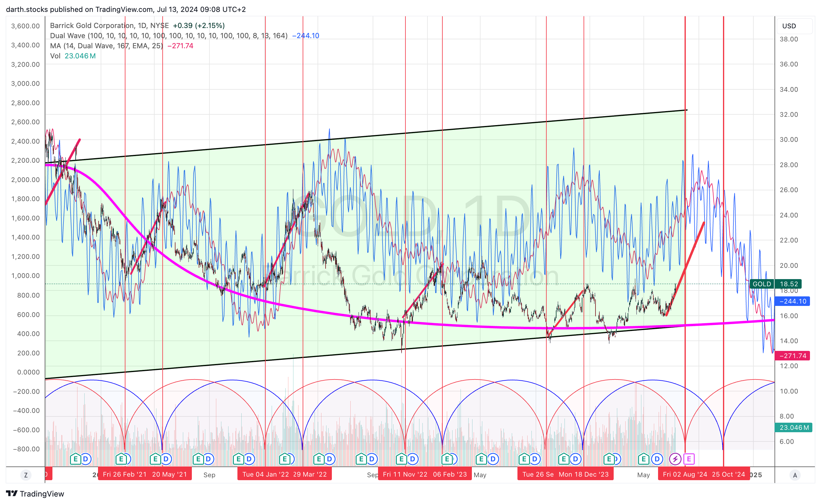Open dividend D marker left of the 'Tue 26 Se' line
The image size is (821, 504).
[x=535, y=459]
